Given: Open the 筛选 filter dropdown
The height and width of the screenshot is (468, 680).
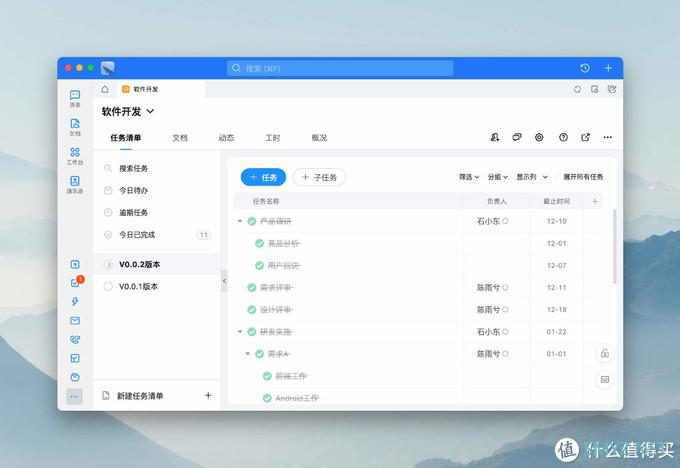Looking at the screenshot, I should coord(469,177).
